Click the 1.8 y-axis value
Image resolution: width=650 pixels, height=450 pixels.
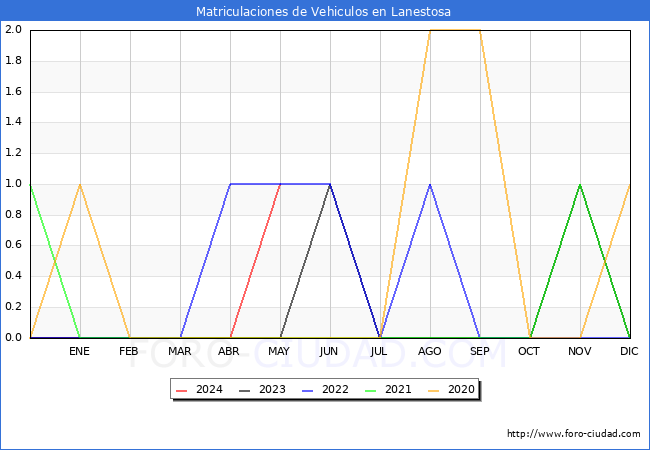[13, 60]
